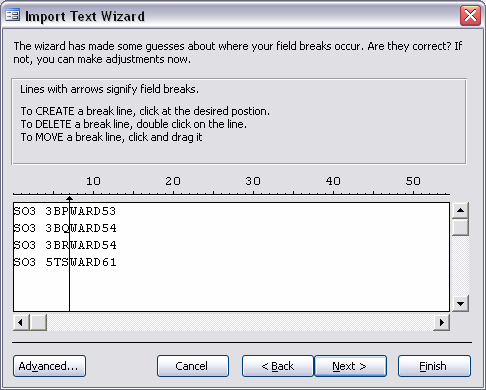Go back to the previous wizard step
The height and width of the screenshot is (390, 486).
278,366
